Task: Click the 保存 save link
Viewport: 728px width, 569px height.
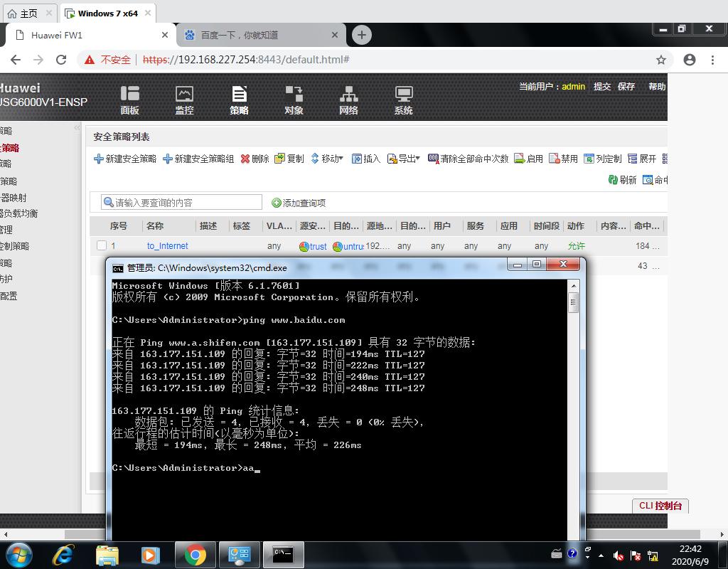Action: pos(626,86)
